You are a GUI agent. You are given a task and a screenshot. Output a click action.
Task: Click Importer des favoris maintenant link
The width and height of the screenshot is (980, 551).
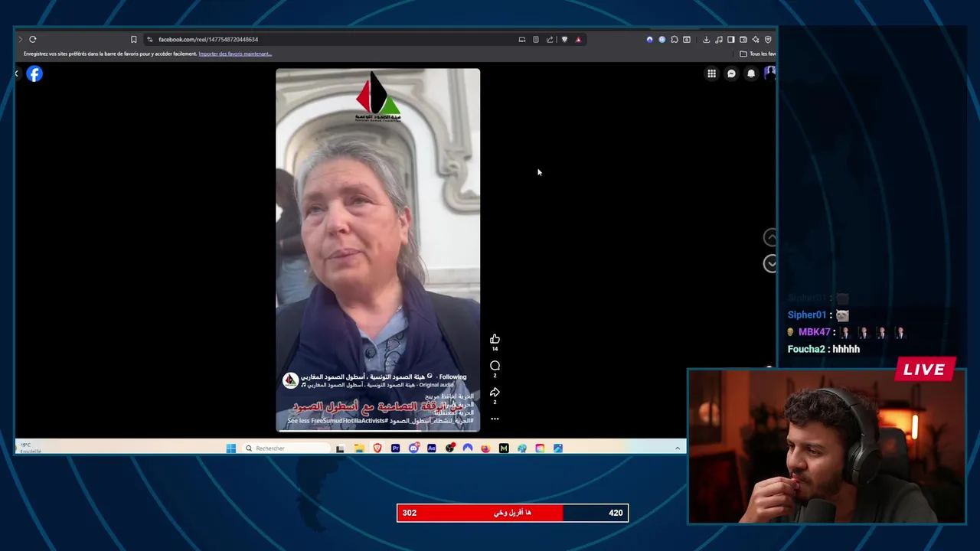(x=235, y=54)
